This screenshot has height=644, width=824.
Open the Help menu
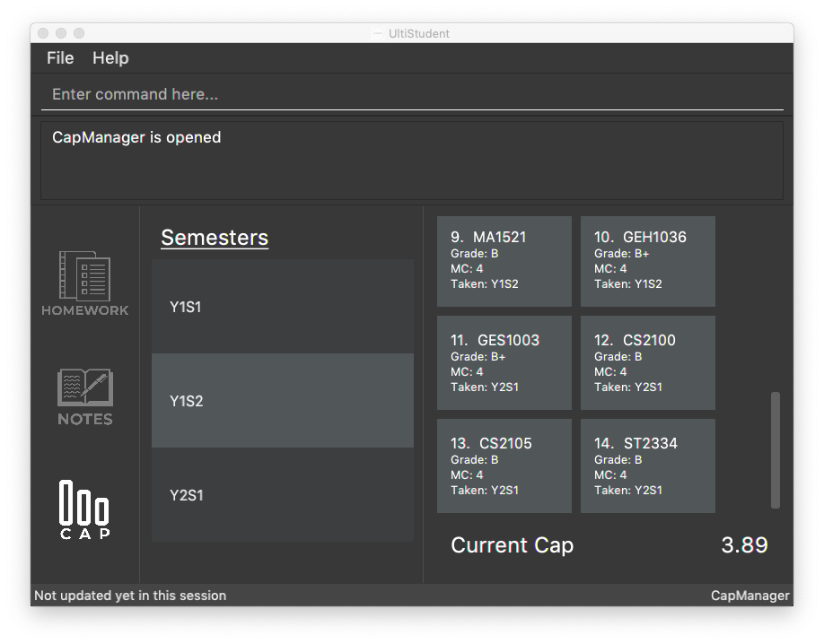coord(110,57)
